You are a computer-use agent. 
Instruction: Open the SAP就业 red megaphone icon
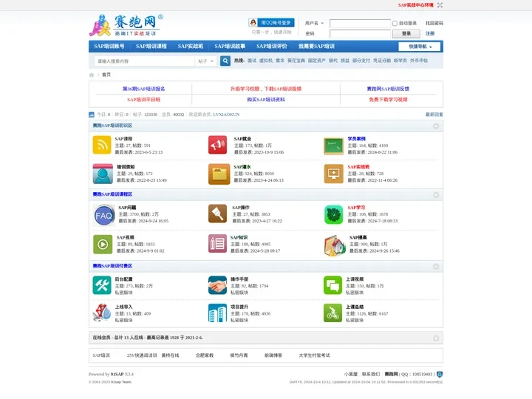(217, 145)
